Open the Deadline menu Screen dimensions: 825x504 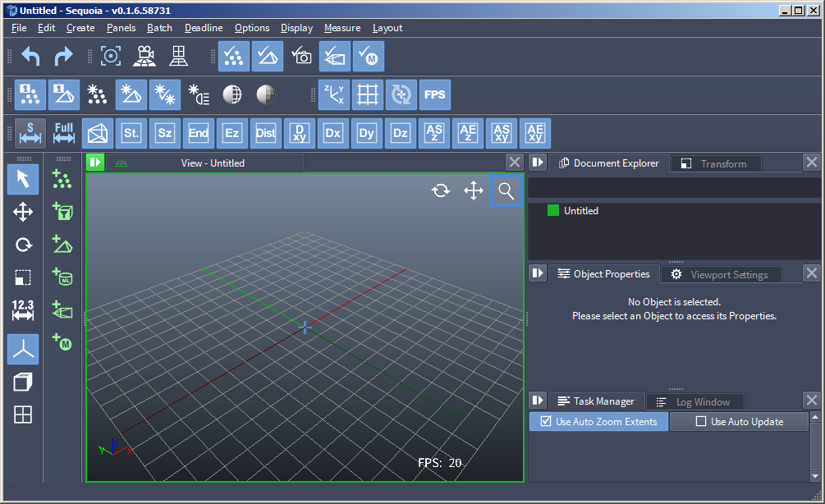pos(204,28)
